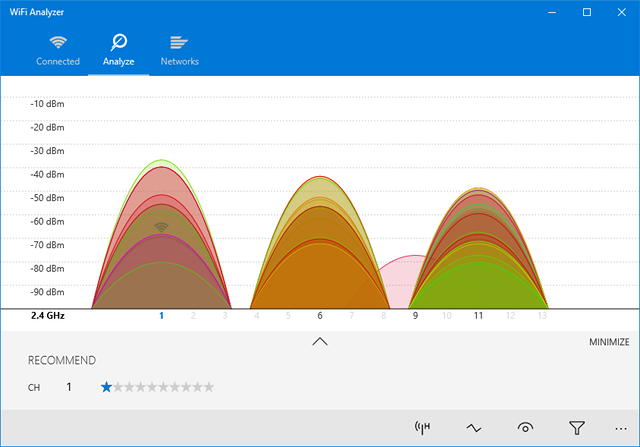Collapse the recommend panel with chevron
The width and height of the screenshot is (640, 447).
[320, 341]
